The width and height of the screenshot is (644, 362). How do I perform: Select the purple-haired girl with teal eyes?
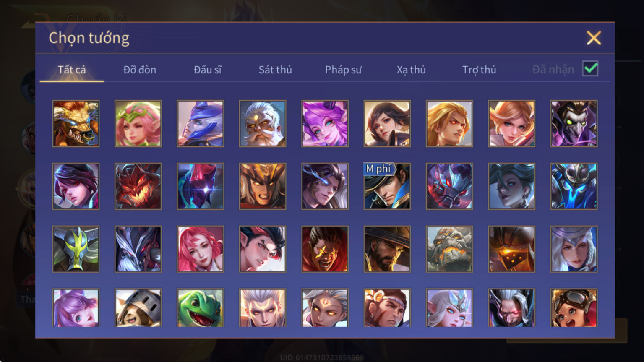coord(325,123)
